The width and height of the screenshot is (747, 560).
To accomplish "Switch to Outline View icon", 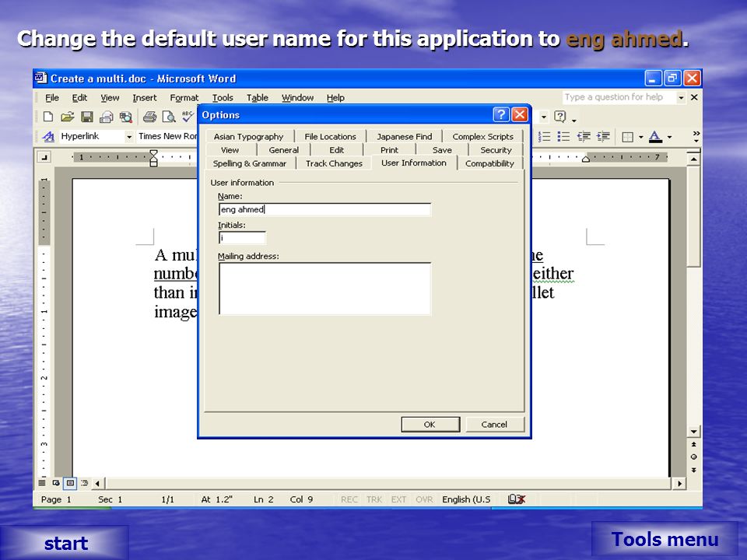I will point(84,483).
